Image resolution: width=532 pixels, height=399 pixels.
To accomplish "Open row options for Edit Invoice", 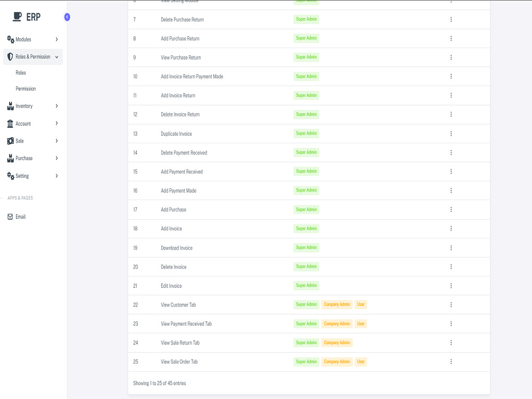I will [x=451, y=286].
